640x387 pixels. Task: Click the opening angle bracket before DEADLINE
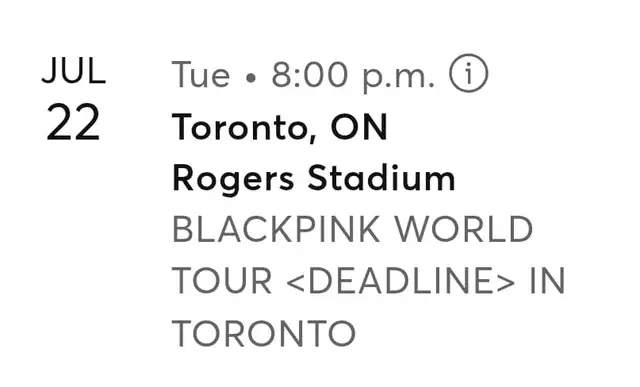[296, 281]
